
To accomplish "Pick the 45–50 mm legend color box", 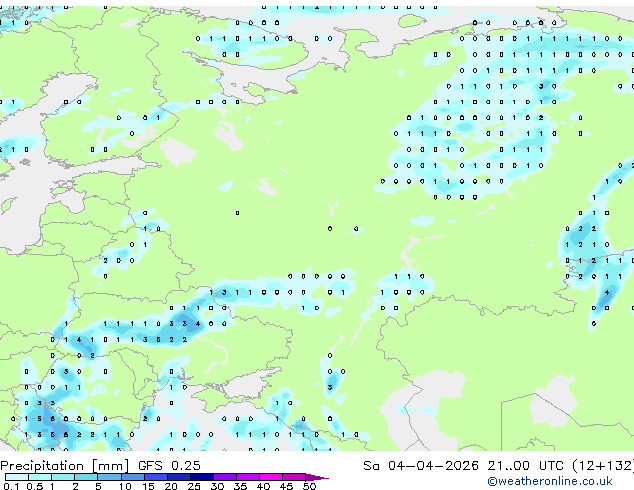I will point(294,477).
